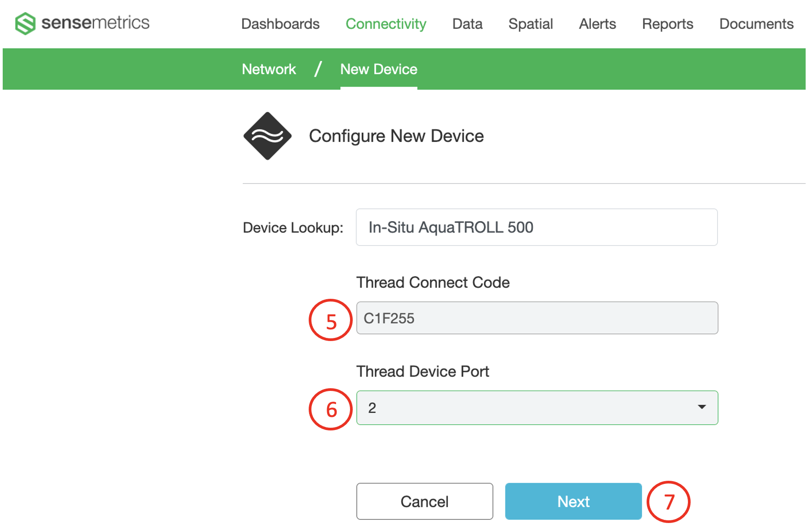Open the Documents section

click(756, 24)
